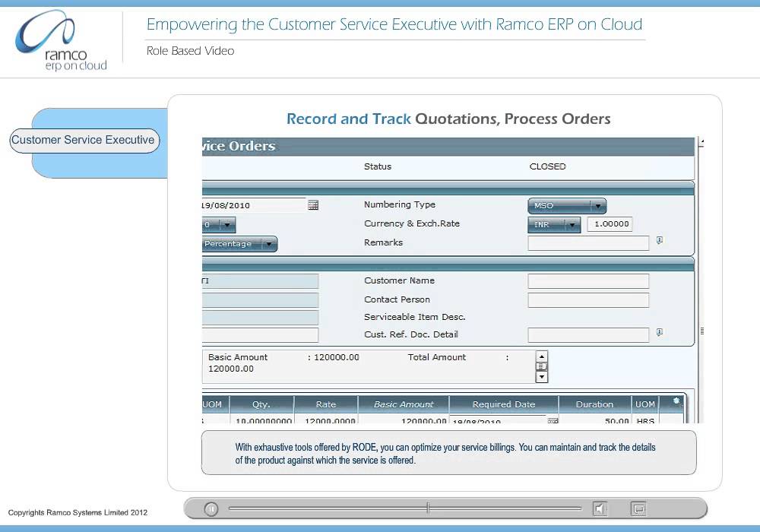
Task: Click the CLOSED status value
Action: click(x=547, y=166)
